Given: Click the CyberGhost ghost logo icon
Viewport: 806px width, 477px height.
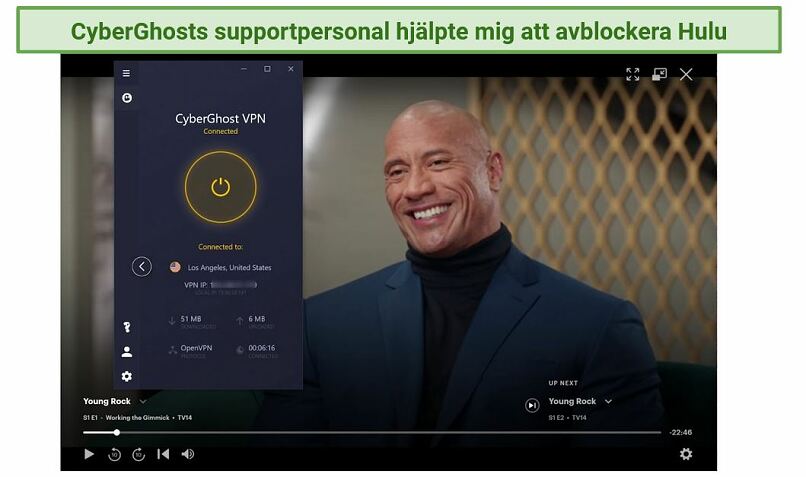Looking at the screenshot, I should pyautogui.click(x=126, y=98).
